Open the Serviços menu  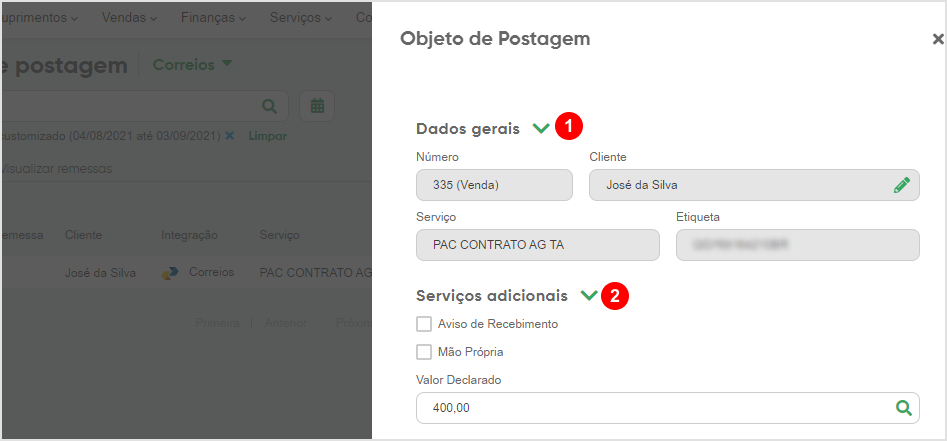coord(301,18)
